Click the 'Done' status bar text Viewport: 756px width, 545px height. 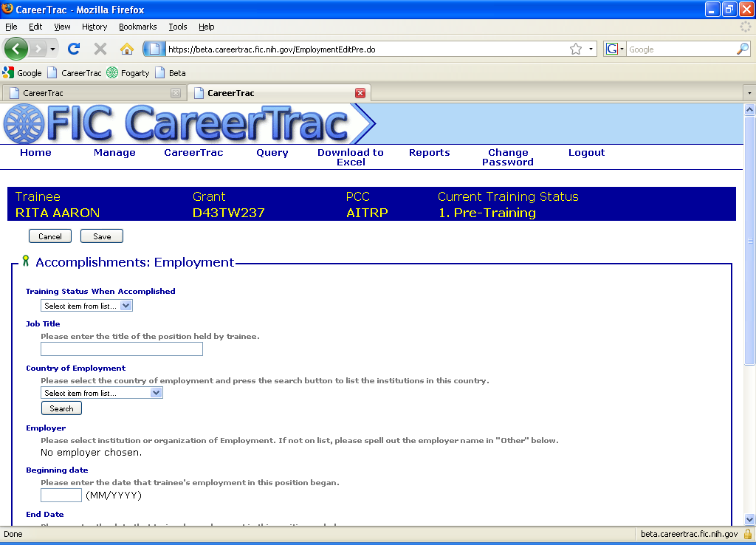(x=13, y=534)
